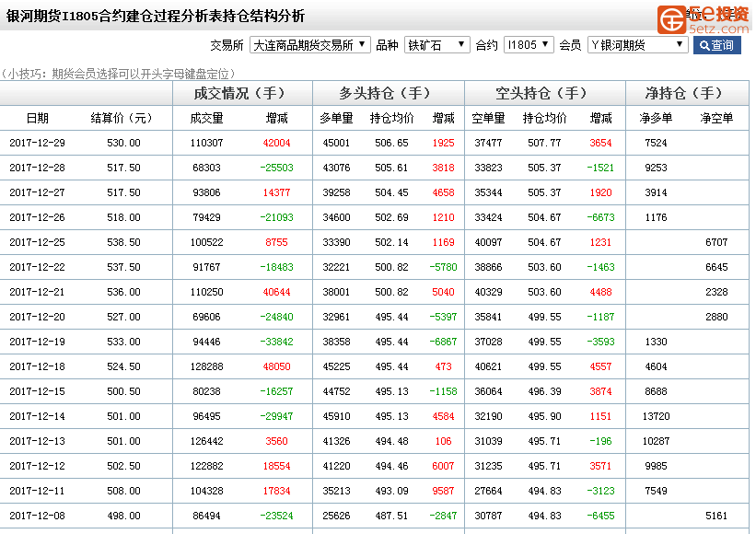Click the 净空单 column header
The width and height of the screenshot is (756, 534).
click(716, 118)
